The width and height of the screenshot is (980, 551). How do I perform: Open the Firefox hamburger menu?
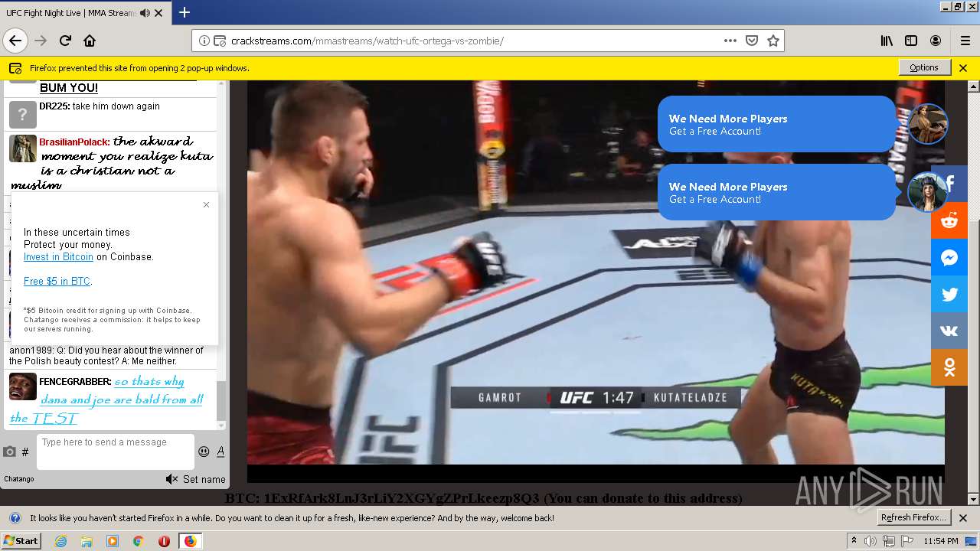point(965,41)
